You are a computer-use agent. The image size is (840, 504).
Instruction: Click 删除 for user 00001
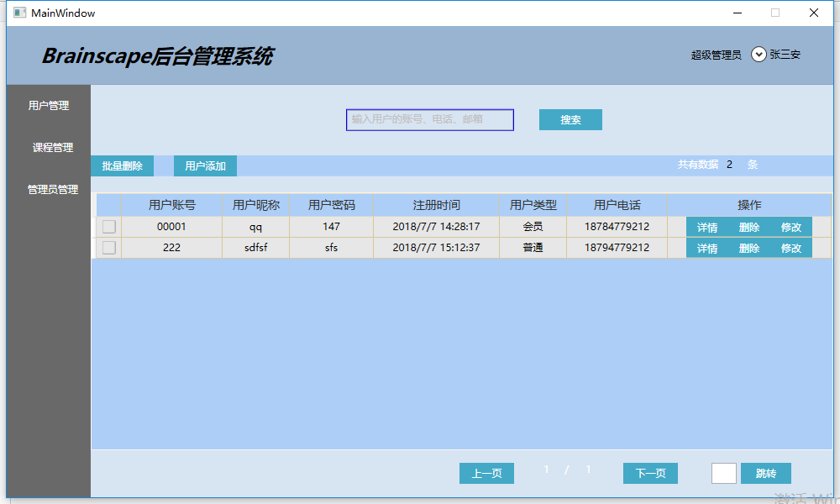coord(749,227)
